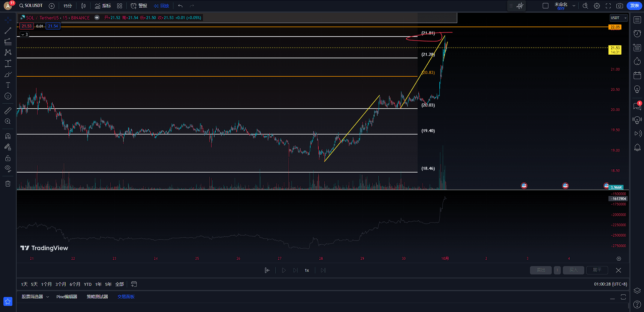Screen dimensions: 644x312
Task: Delete drawings with trash icon
Action: coord(8,183)
